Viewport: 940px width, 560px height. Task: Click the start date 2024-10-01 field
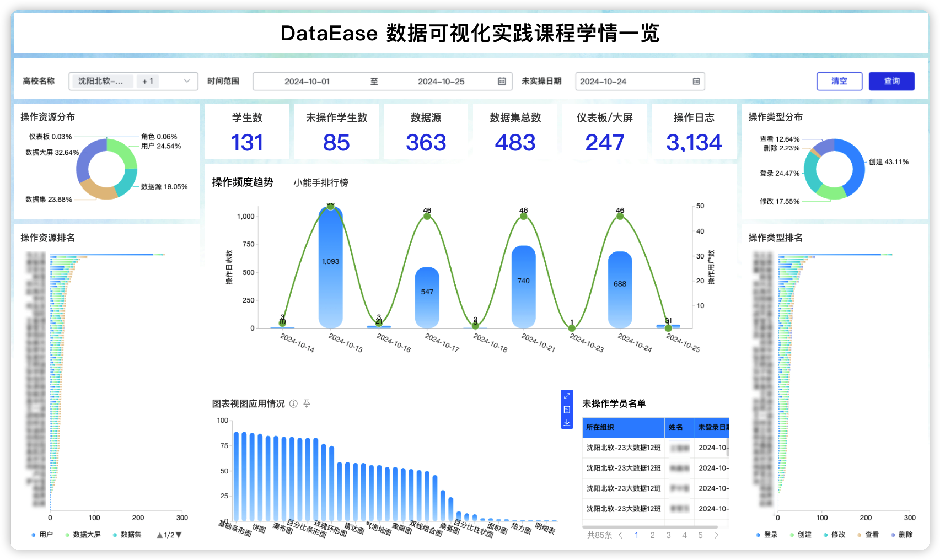[x=307, y=82]
